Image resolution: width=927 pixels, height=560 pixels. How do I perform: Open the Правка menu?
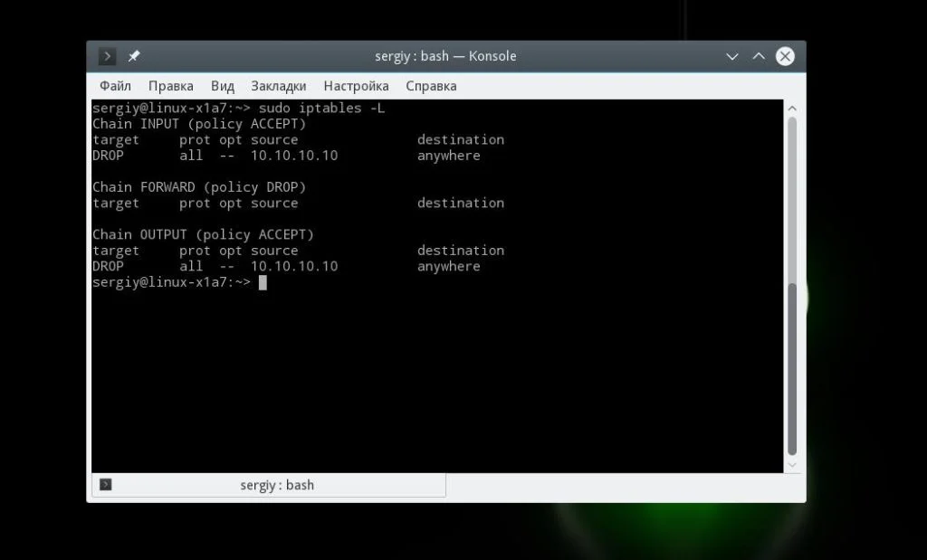click(x=171, y=86)
